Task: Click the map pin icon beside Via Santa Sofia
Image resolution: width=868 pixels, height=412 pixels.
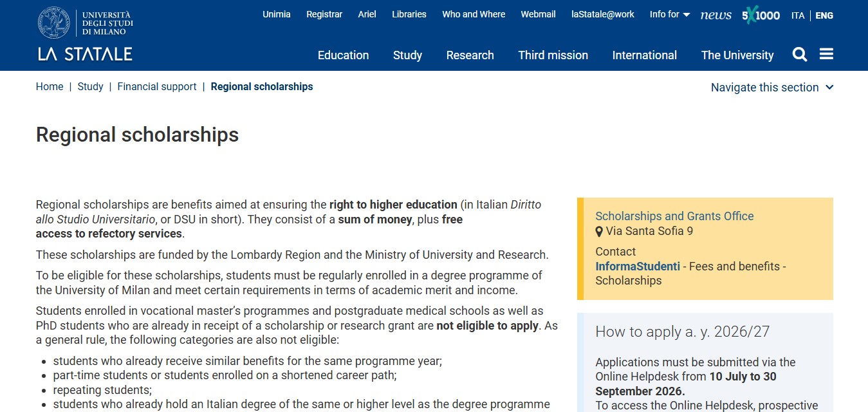Action: click(x=599, y=231)
